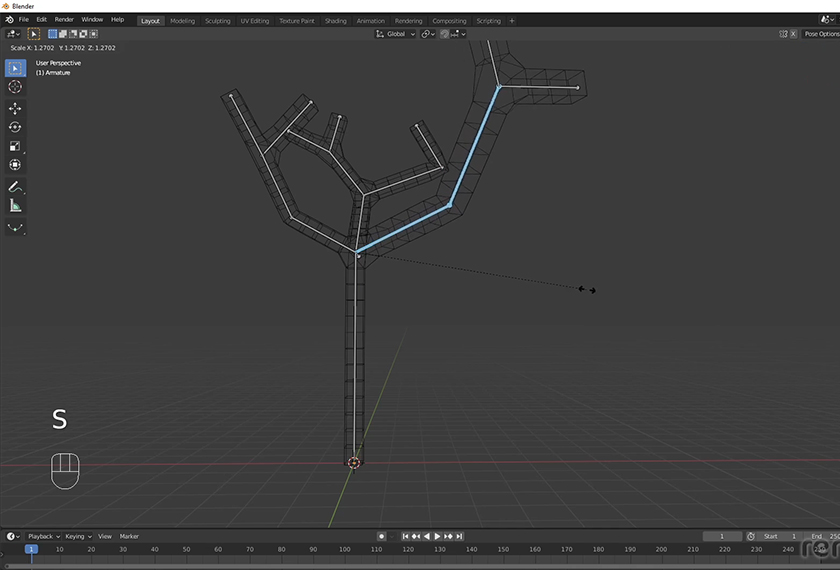Choose the Rotate tool

point(15,127)
